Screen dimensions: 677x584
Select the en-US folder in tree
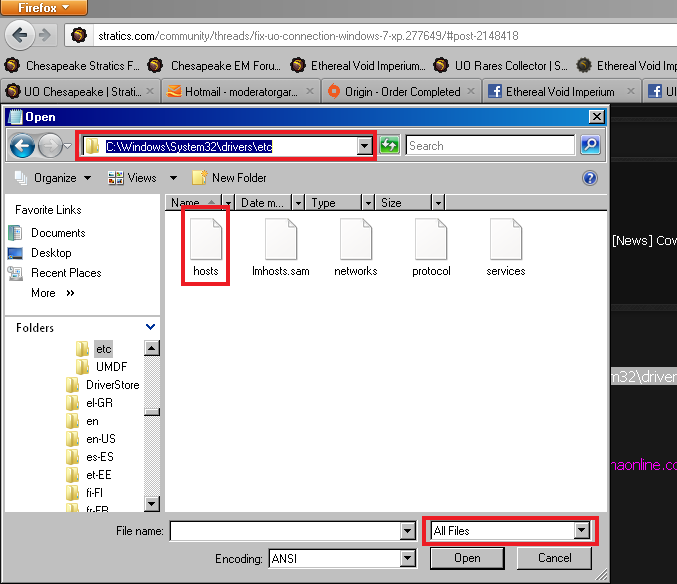tap(92, 439)
